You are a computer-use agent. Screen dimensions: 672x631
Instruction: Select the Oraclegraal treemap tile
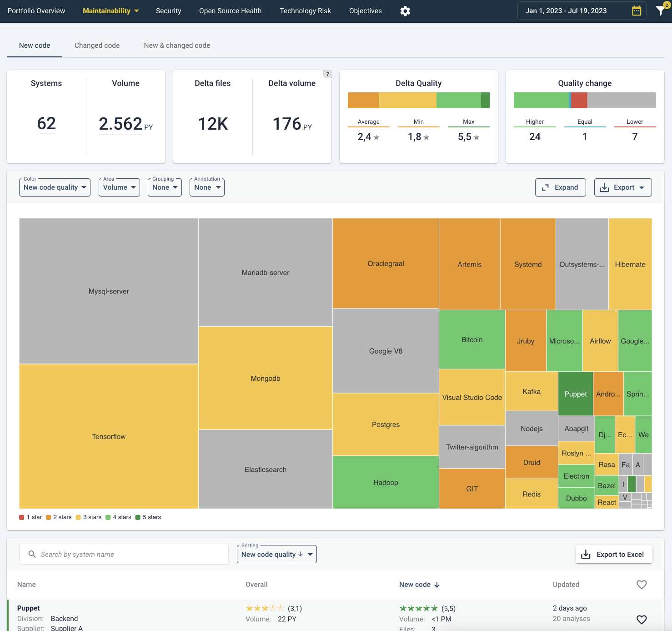386,263
